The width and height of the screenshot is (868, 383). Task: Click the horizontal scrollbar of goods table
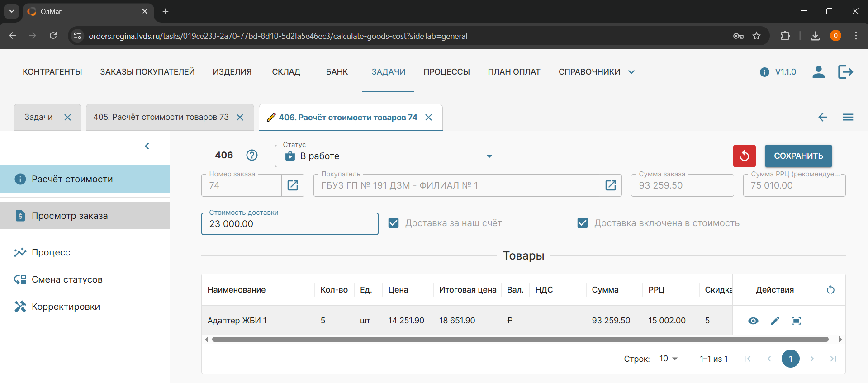520,339
